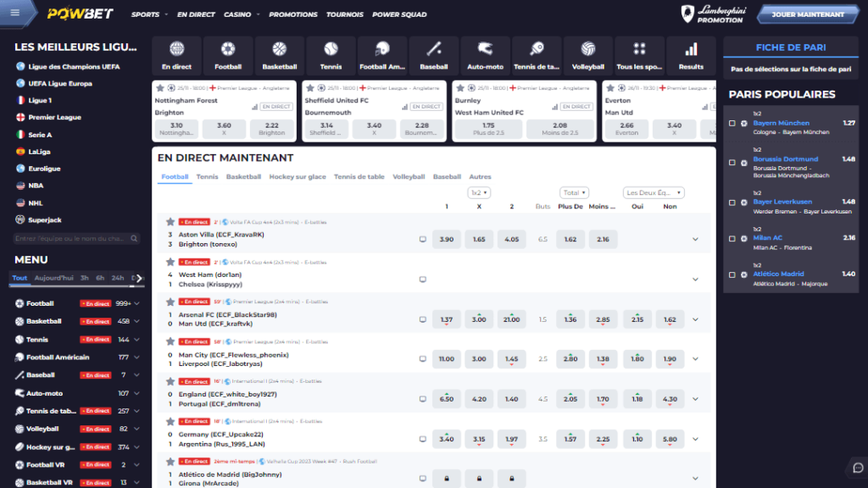Viewport: 868px width, 488px height.
Task: Favorite the Arsenal FC match star
Action: click(170, 302)
